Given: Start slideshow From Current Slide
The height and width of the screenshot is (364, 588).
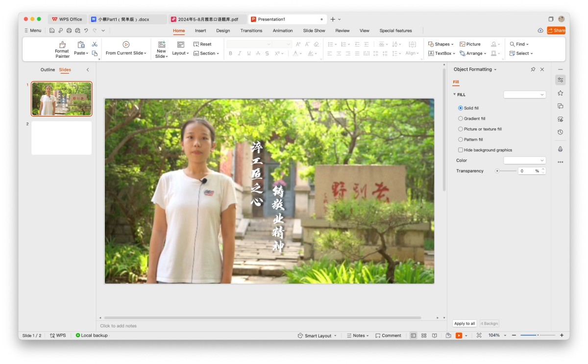Looking at the screenshot, I should pos(126,45).
